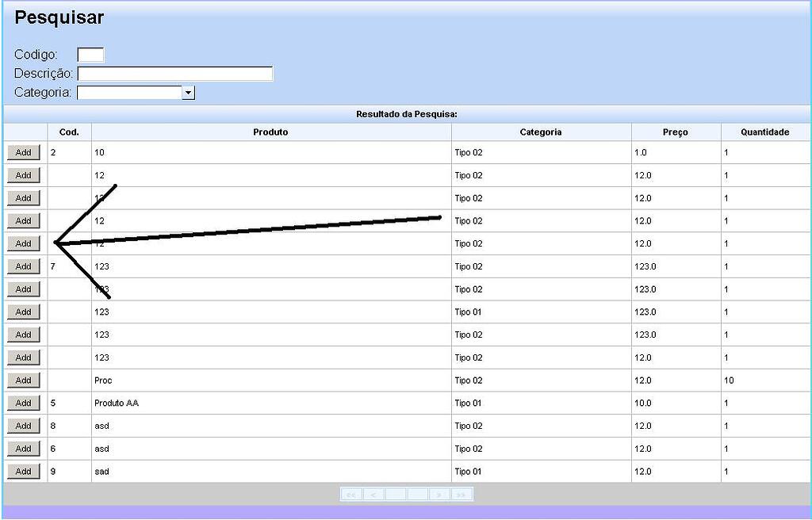812x520 pixels.
Task: Add the asd product with Cod. 6
Action: pyautogui.click(x=23, y=449)
